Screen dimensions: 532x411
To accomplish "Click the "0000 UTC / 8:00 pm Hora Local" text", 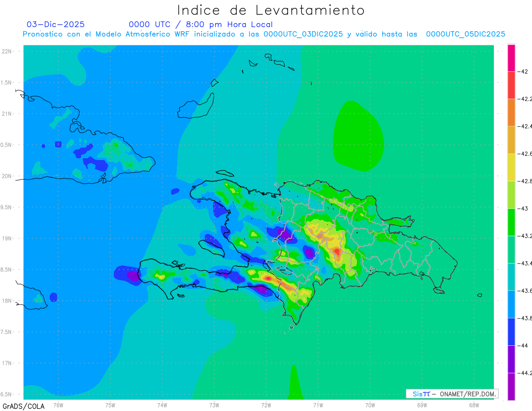I will pyautogui.click(x=200, y=24).
